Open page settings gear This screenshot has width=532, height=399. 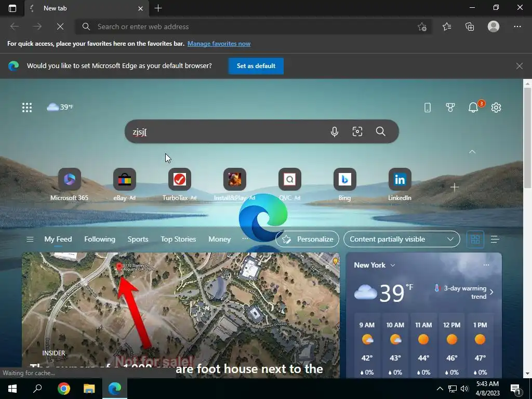point(496,108)
